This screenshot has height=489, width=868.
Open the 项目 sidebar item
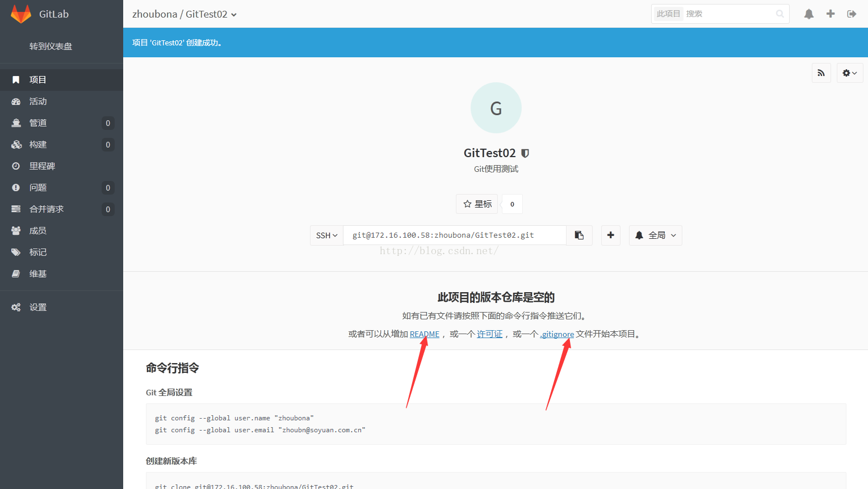click(61, 80)
